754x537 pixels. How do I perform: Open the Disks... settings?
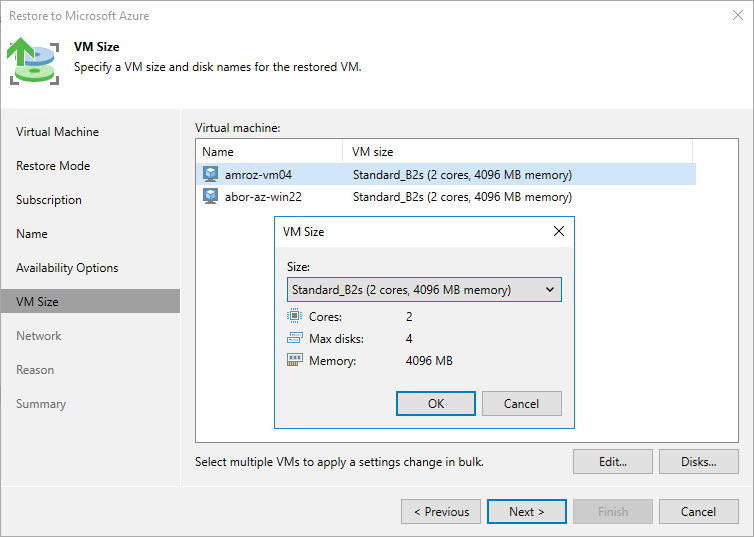point(698,462)
